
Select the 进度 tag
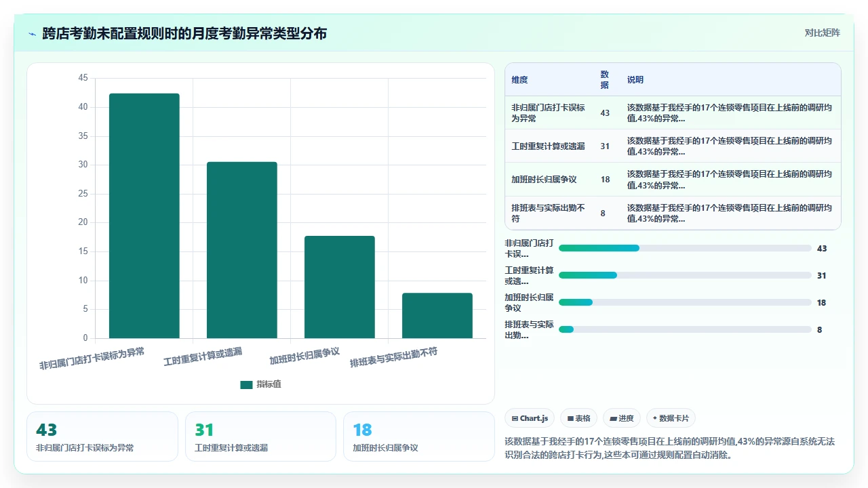[x=622, y=418]
